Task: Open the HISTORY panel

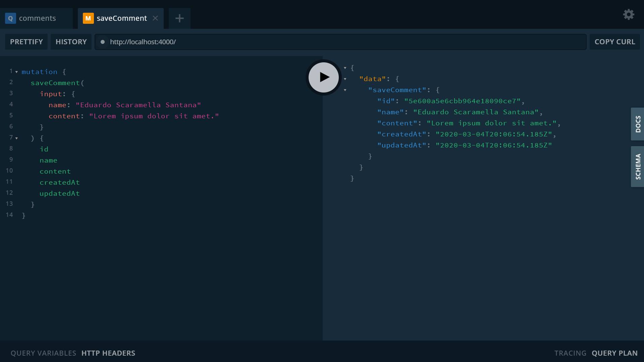Action: [71, 42]
